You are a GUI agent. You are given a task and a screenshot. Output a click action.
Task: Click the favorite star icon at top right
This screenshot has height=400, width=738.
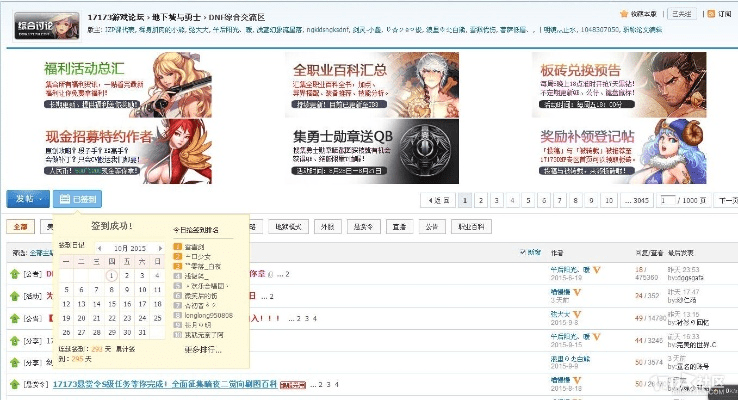[624, 14]
